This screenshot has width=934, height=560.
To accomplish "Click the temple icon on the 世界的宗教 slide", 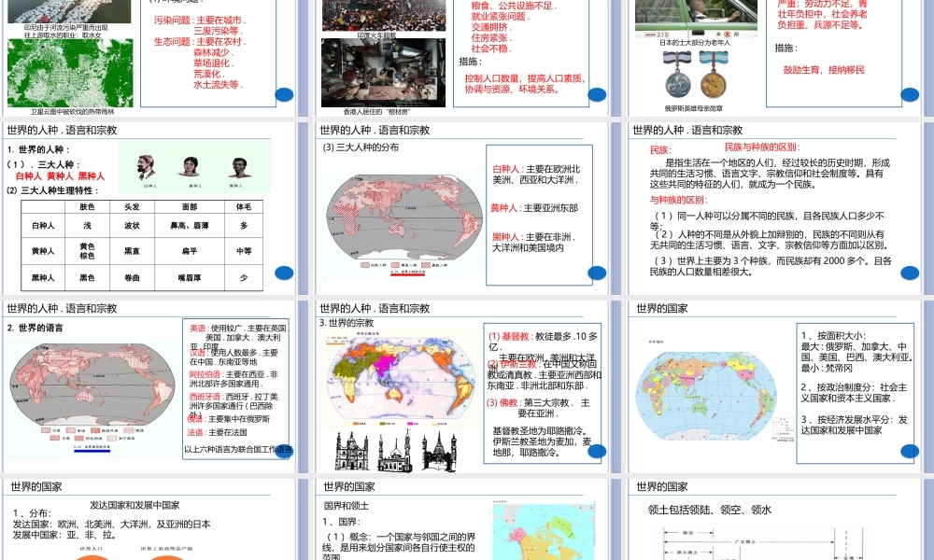I will pos(438,453).
